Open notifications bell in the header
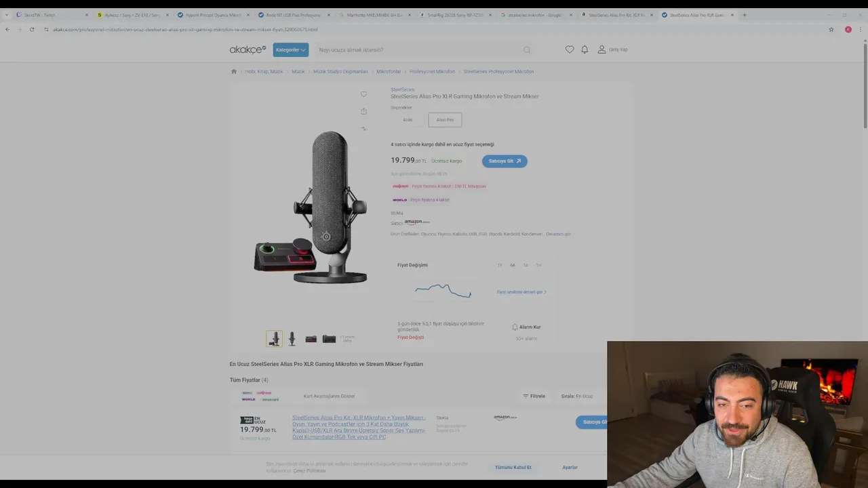The width and height of the screenshot is (868, 488). (x=585, y=49)
